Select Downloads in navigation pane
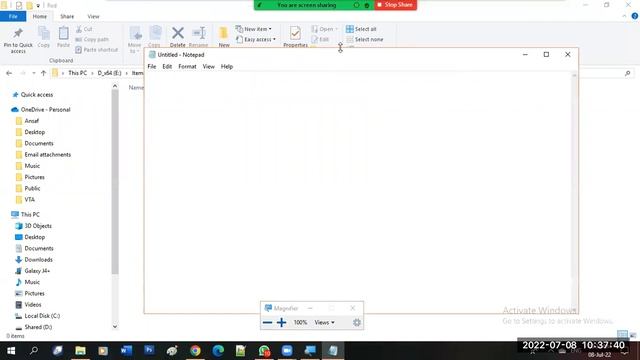Screen dimensions: 640x360 tap(38, 260)
